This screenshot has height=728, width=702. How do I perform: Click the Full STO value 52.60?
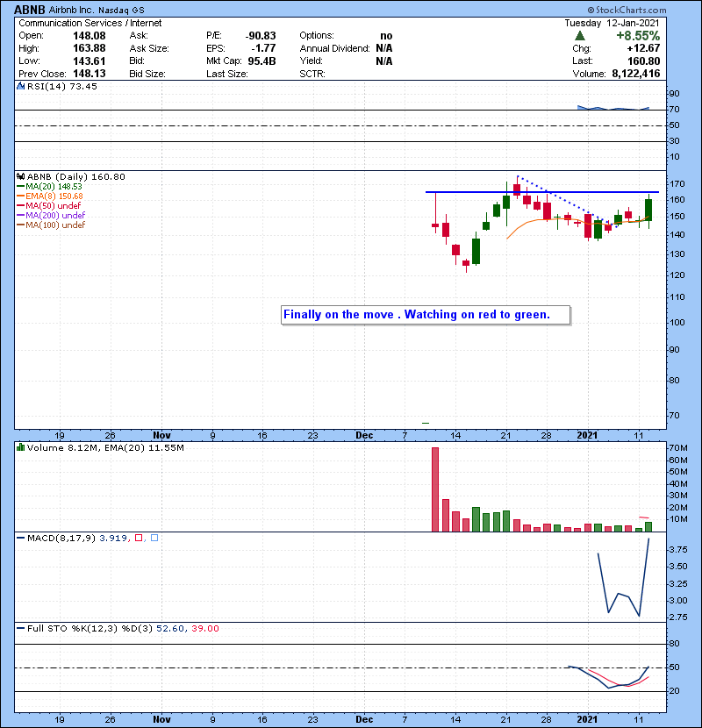coord(170,628)
